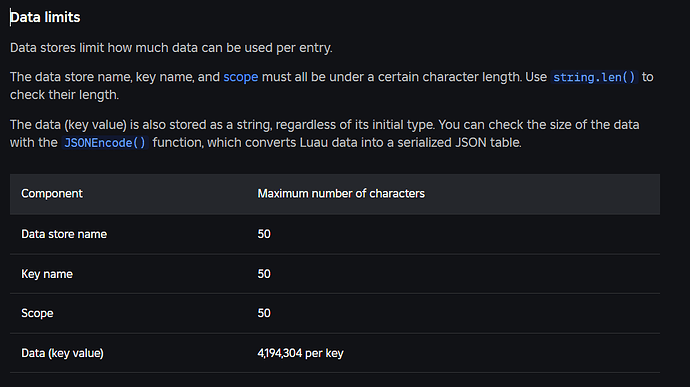
Task: Open the string.len() code link
Action: [594, 77]
